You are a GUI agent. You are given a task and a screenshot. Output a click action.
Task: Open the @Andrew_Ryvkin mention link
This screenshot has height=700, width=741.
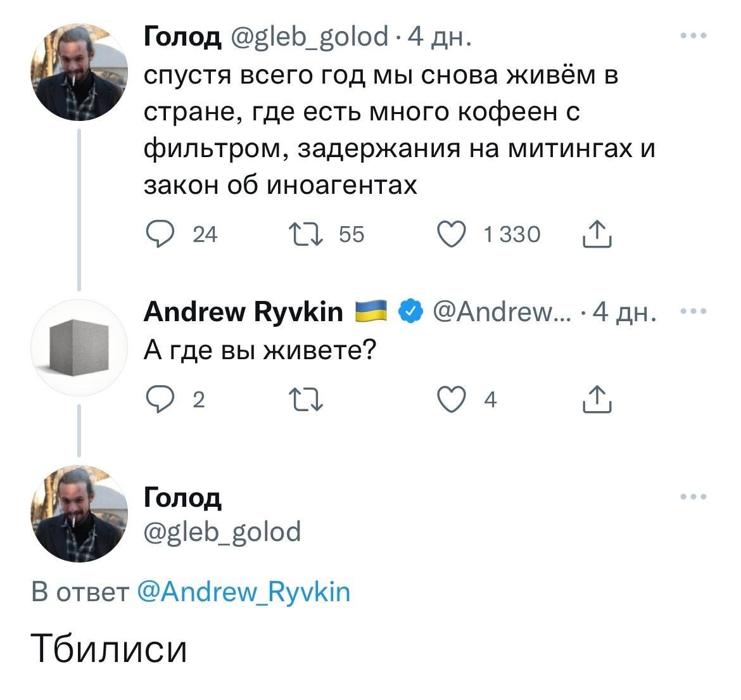pos(243,592)
